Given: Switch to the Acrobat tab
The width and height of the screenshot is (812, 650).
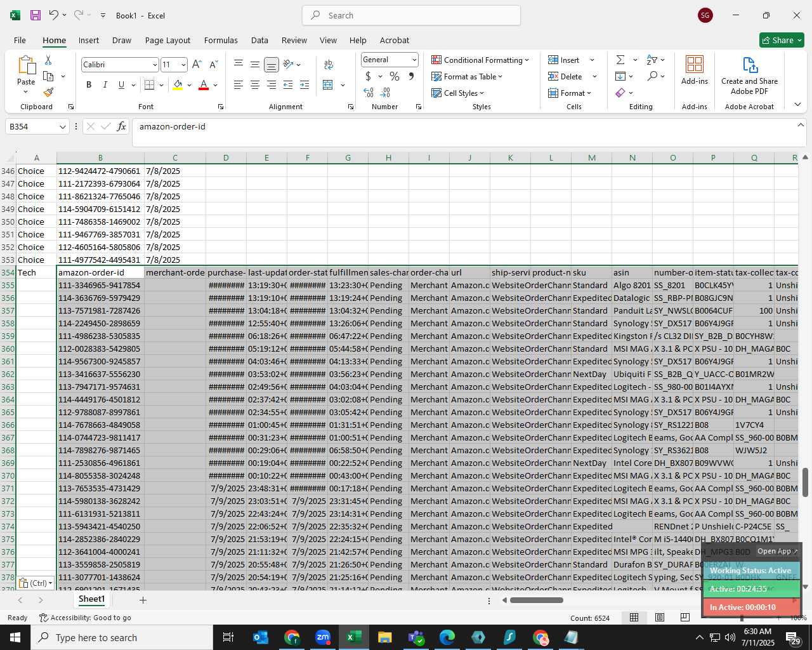Looking at the screenshot, I should point(395,40).
